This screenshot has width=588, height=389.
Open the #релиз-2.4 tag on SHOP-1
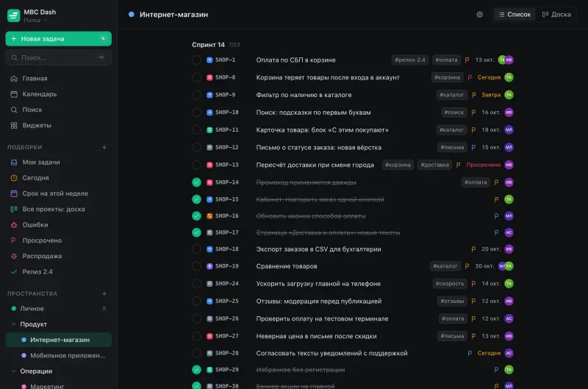(x=410, y=60)
